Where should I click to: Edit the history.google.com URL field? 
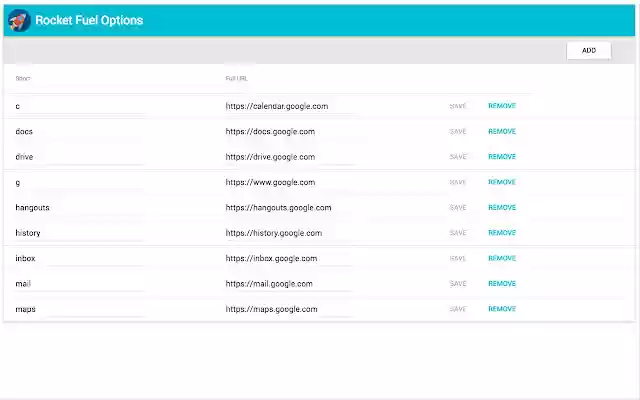point(290,233)
